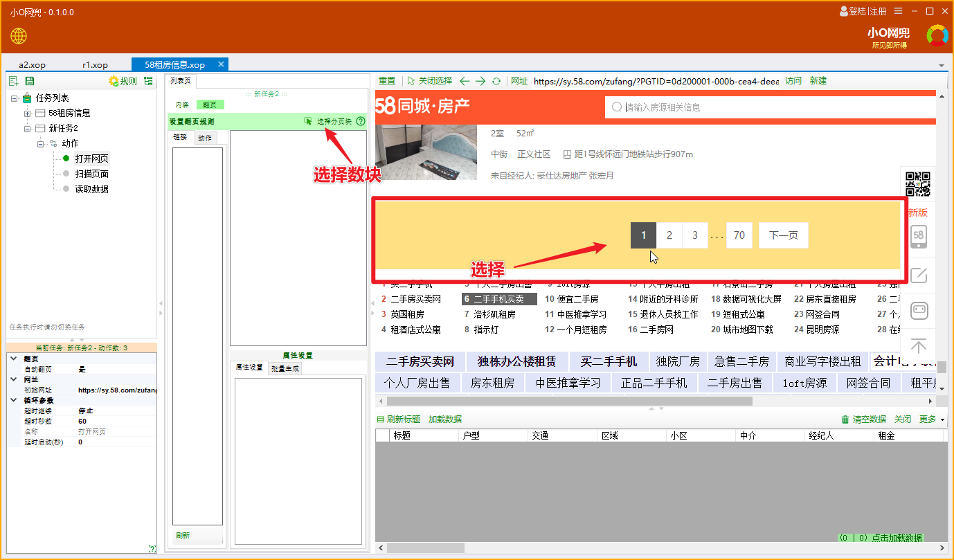Go forward with the right arrow
This screenshot has height=560, width=954.
click(480, 81)
